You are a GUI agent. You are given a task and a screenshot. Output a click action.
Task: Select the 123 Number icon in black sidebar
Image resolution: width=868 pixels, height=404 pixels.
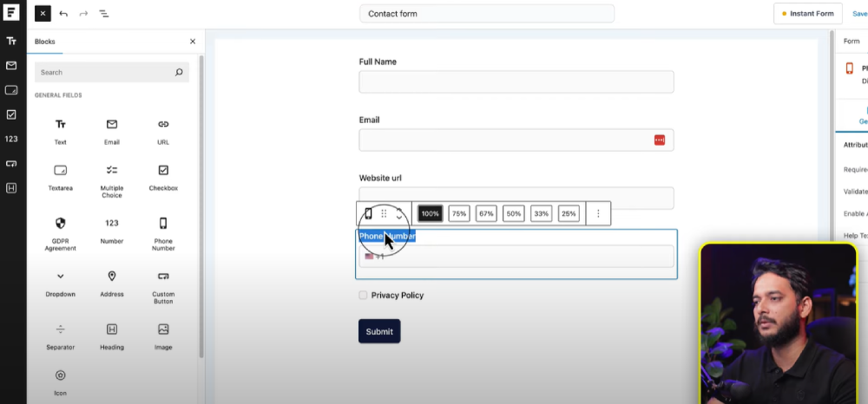(x=11, y=139)
